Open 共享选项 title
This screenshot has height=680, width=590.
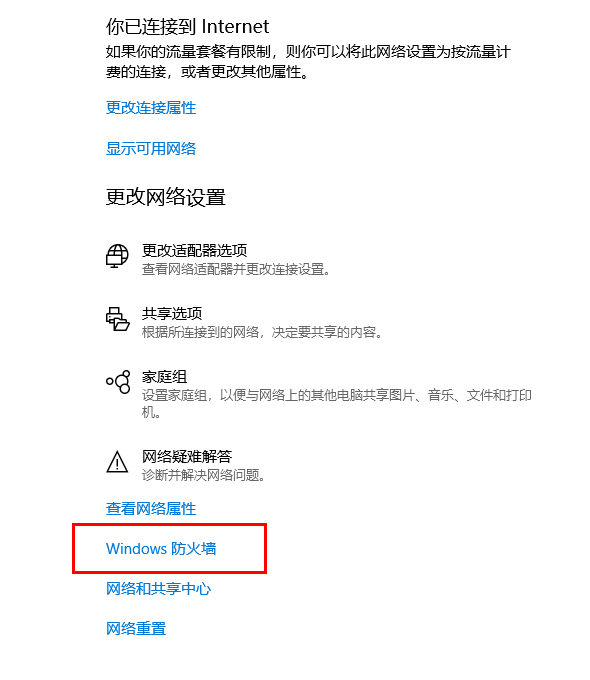point(172,313)
